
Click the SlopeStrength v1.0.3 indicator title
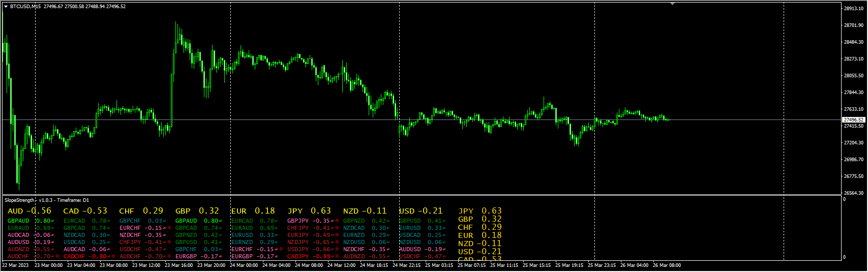click(x=47, y=200)
